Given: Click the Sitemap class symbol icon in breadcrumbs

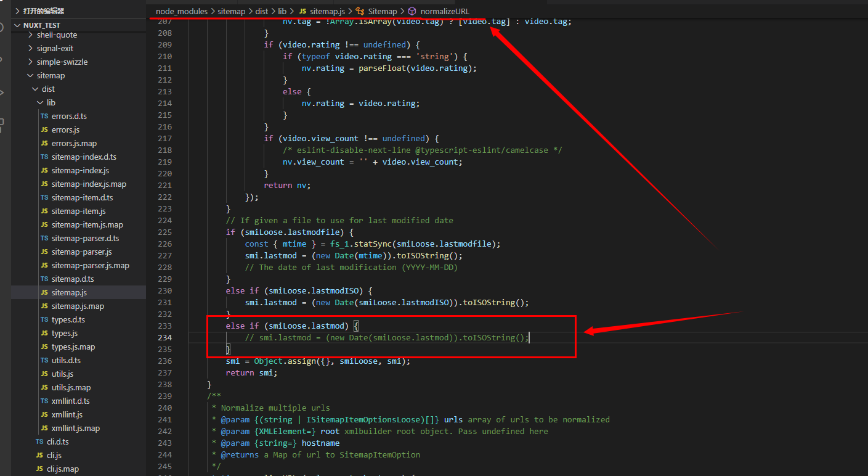Looking at the screenshot, I should point(360,11).
